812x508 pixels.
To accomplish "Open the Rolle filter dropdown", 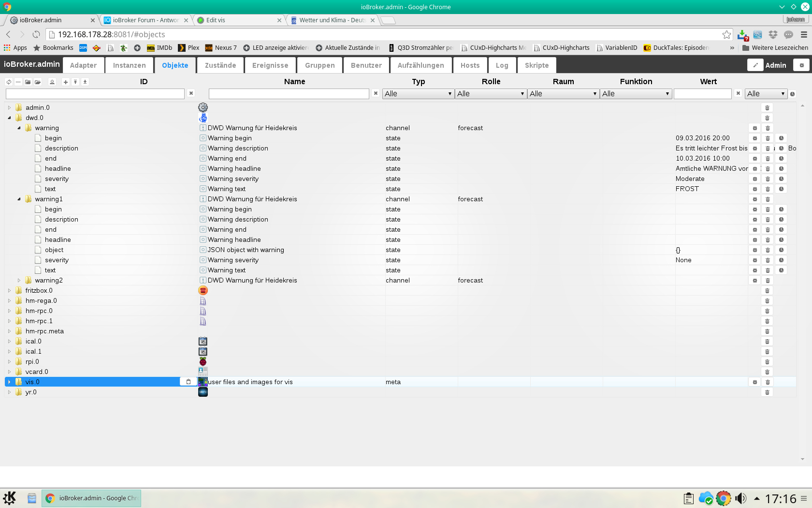I will tap(491, 94).
